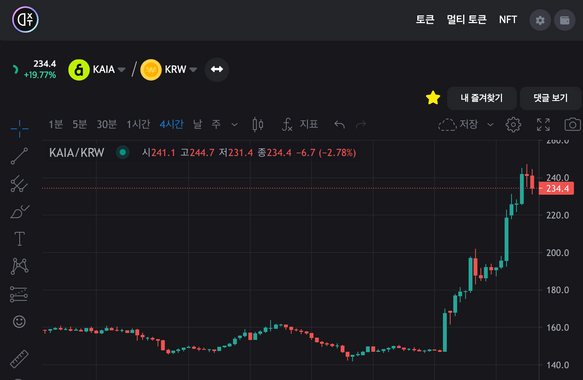Toggle the yellow favorite star
Viewport: 583px width, 380px height.
433,98
